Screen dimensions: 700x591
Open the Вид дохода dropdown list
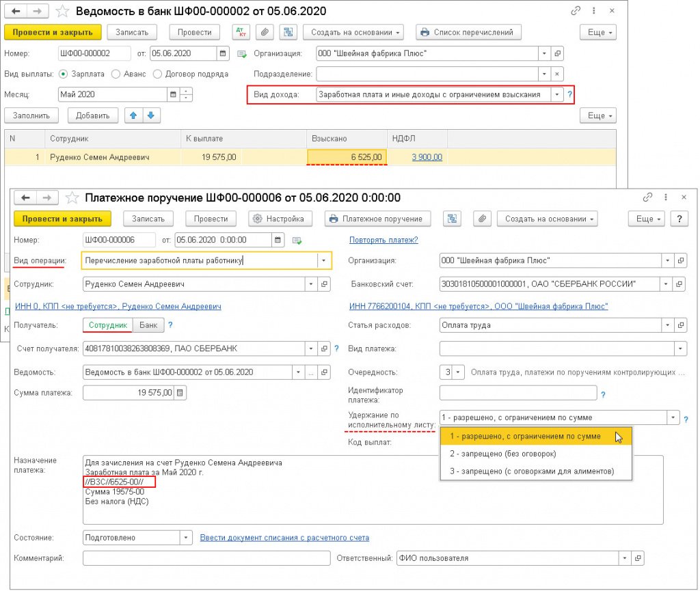click(557, 95)
